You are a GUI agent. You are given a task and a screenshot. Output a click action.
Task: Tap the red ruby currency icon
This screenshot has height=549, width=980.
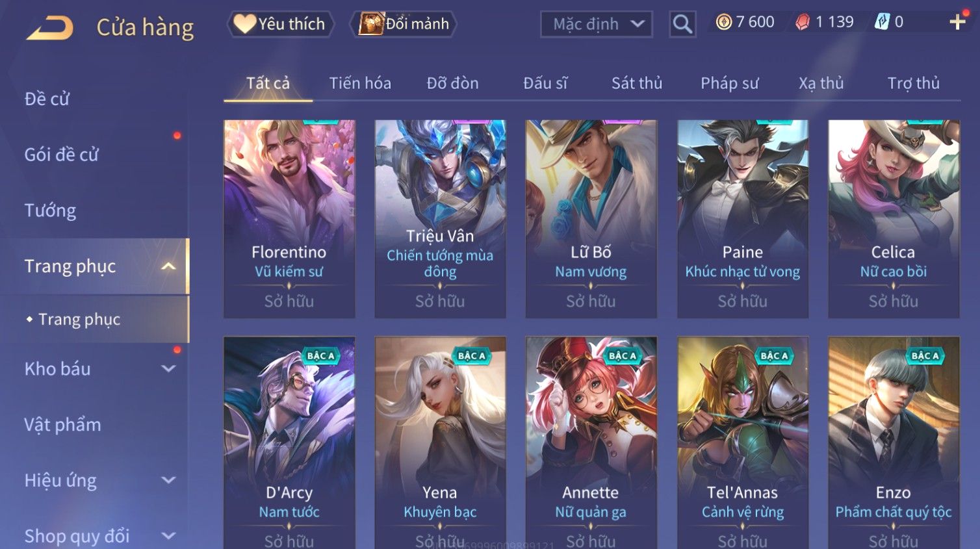coord(803,22)
